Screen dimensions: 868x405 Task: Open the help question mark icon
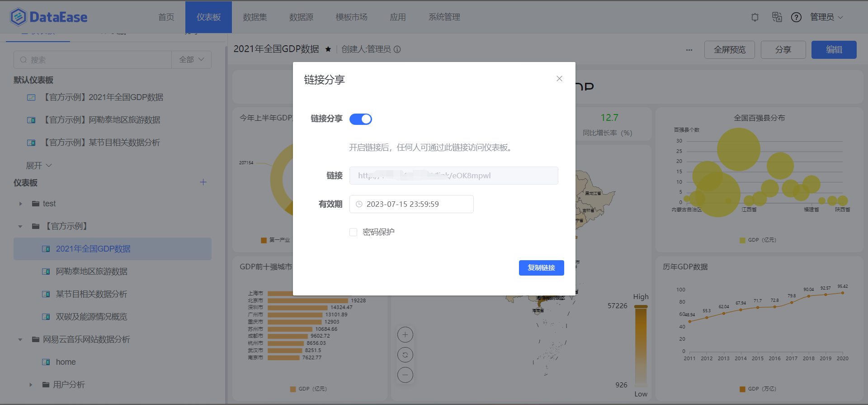796,17
